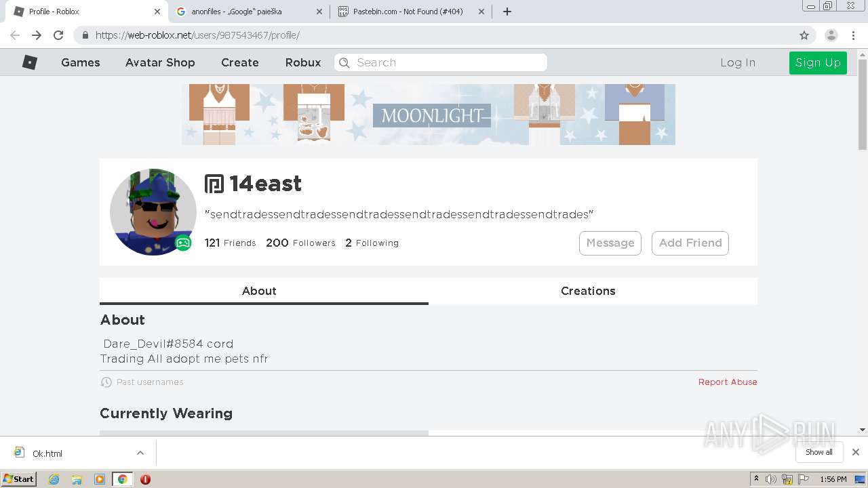Screen dimensions: 868x488
Task: Select the About profile tab
Action: tap(264, 291)
